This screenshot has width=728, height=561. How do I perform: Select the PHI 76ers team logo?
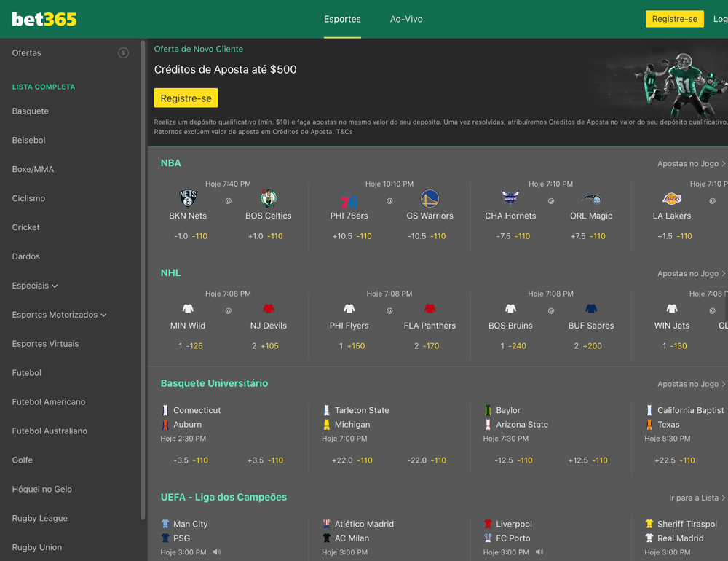click(349, 199)
